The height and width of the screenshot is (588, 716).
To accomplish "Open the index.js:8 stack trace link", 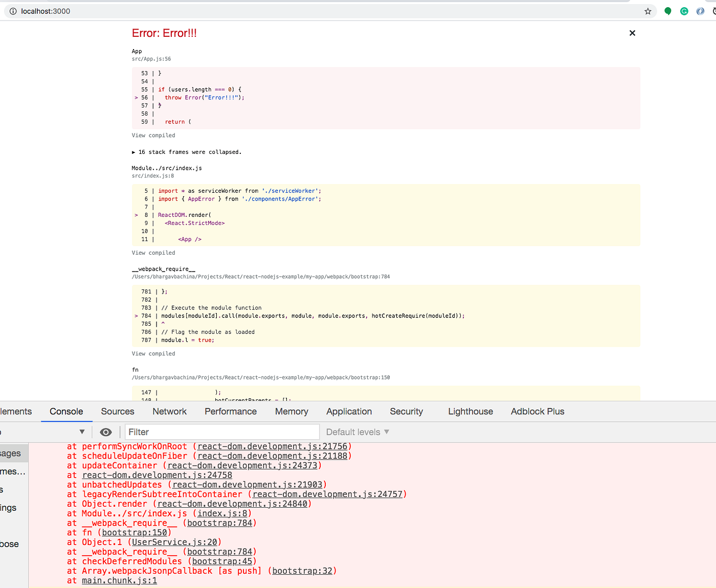I will [x=222, y=513].
